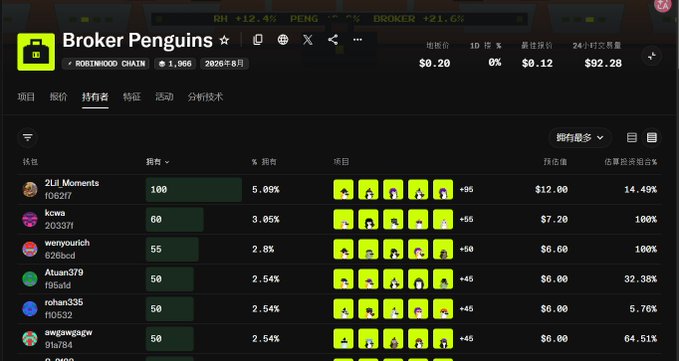This screenshot has height=361, width=679.
Task: Click the 64.51% portfolio share cell
Action: [x=640, y=338]
